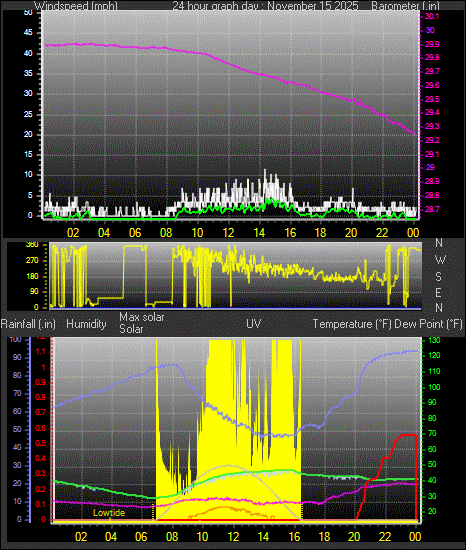This screenshot has height=550, width=466.
Task: Click the "35" windspeed axis value
Action: (28, 73)
